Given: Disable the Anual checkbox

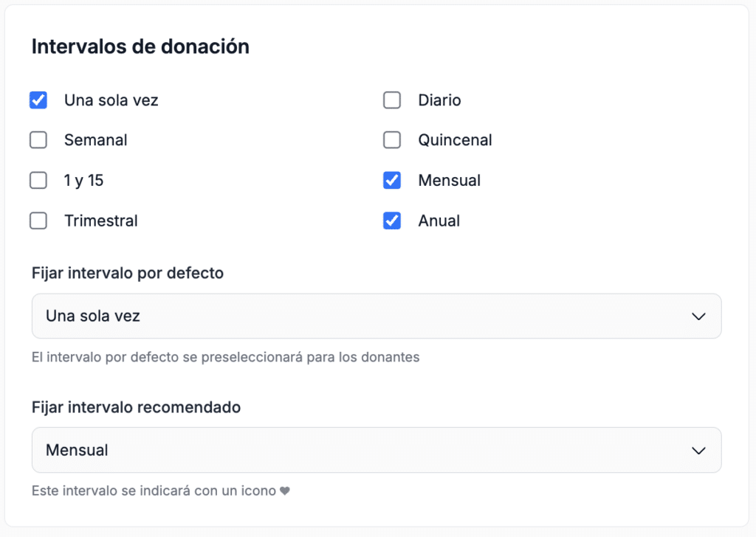Looking at the screenshot, I should (x=392, y=221).
